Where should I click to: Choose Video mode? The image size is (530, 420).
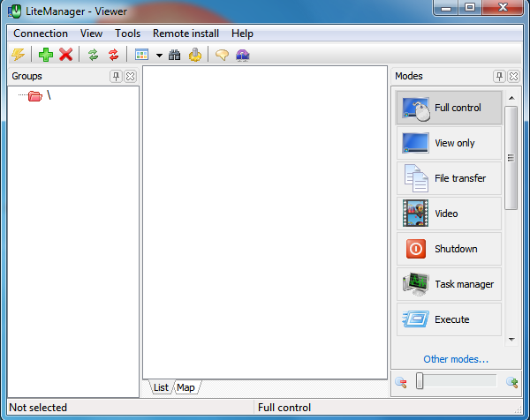coord(449,214)
